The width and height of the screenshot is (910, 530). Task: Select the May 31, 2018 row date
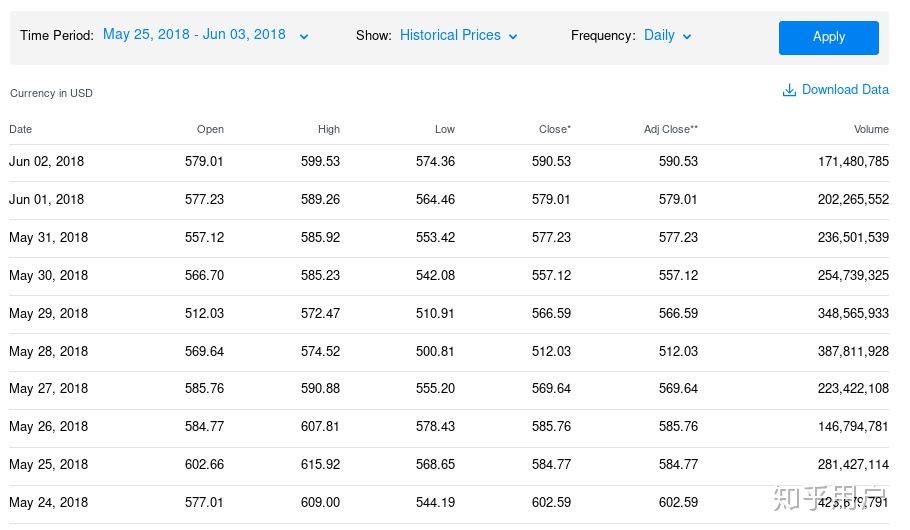(48, 237)
